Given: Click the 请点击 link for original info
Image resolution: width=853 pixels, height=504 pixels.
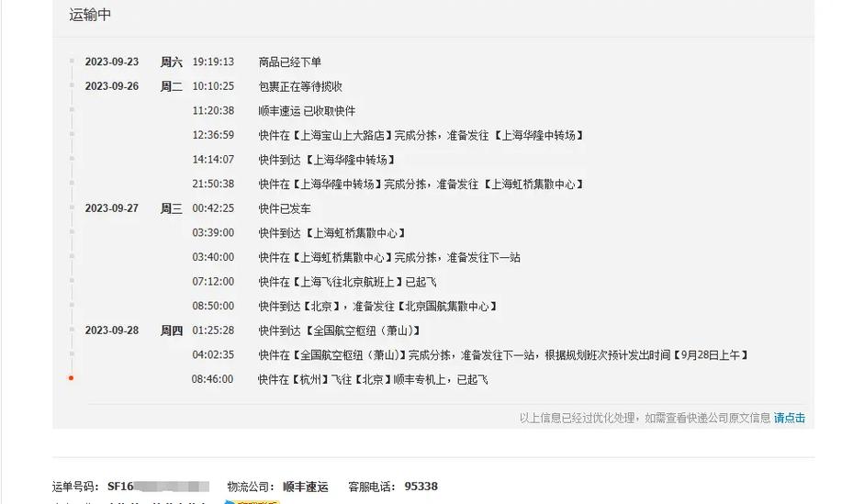Looking at the screenshot, I should (789, 418).
